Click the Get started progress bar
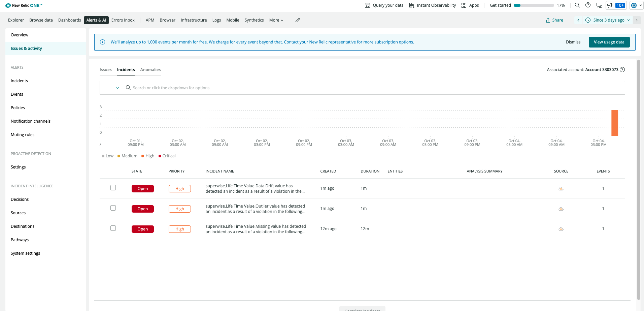Image resolution: width=644 pixels, height=311 pixels. pyautogui.click(x=534, y=5)
